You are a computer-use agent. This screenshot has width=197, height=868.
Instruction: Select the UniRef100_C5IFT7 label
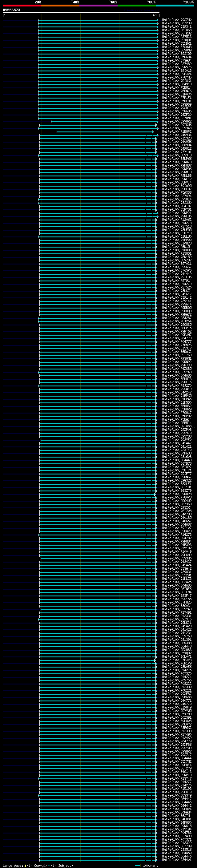(177, 474)
